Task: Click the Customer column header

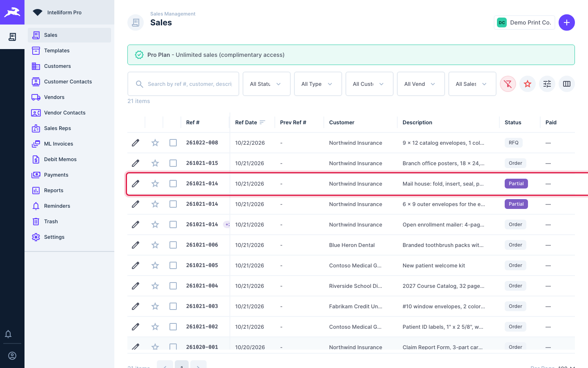Action: (342, 122)
